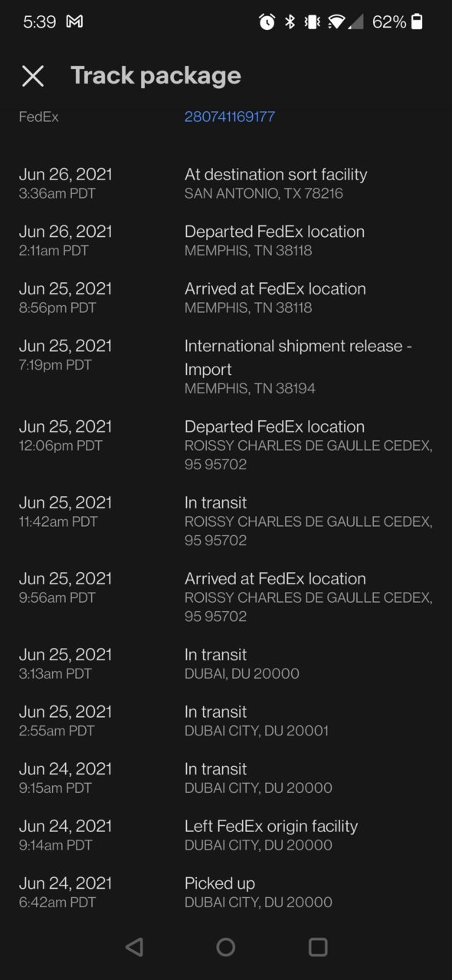The image size is (452, 980).
Task: Select In transit Dubai 3:13am entry
Action: [226, 663]
